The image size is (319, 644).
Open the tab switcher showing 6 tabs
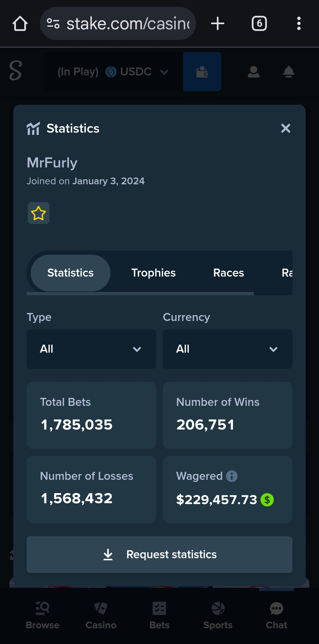coord(259,24)
